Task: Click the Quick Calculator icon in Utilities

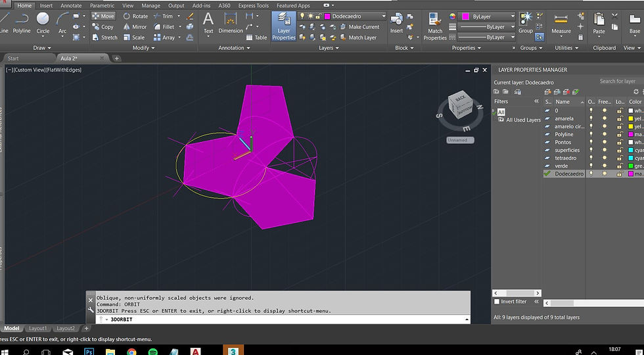Action: point(580,37)
